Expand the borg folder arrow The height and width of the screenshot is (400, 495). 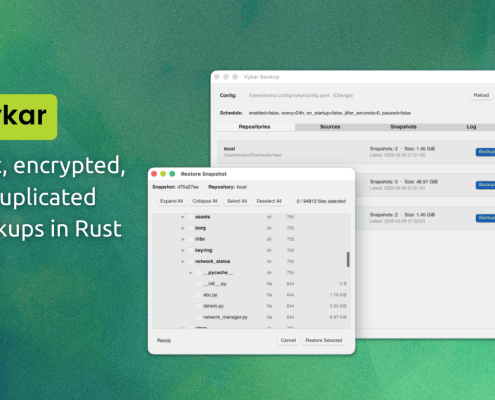pos(182,228)
